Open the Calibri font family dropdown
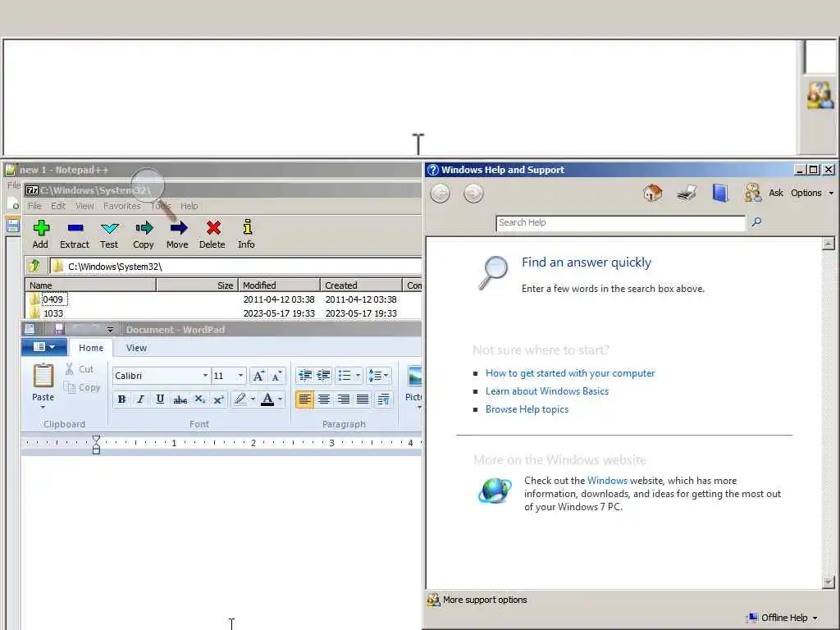The width and height of the screenshot is (840, 630). click(x=205, y=376)
